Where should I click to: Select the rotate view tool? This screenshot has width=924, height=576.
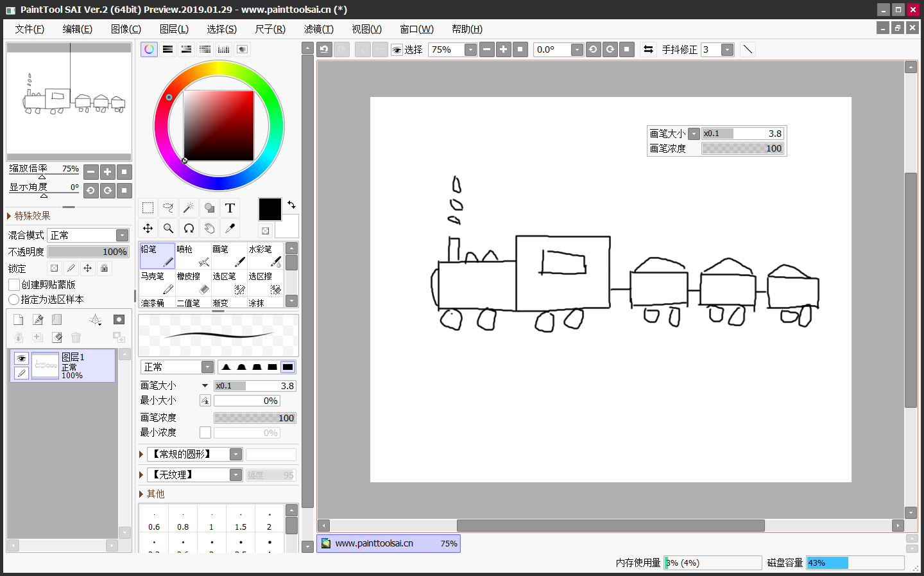point(189,229)
